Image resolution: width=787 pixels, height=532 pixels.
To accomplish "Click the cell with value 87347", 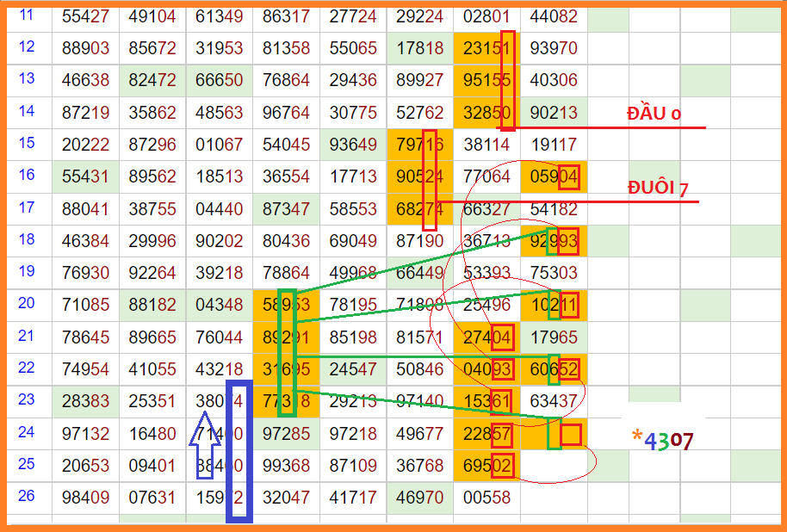I will pos(286,209).
